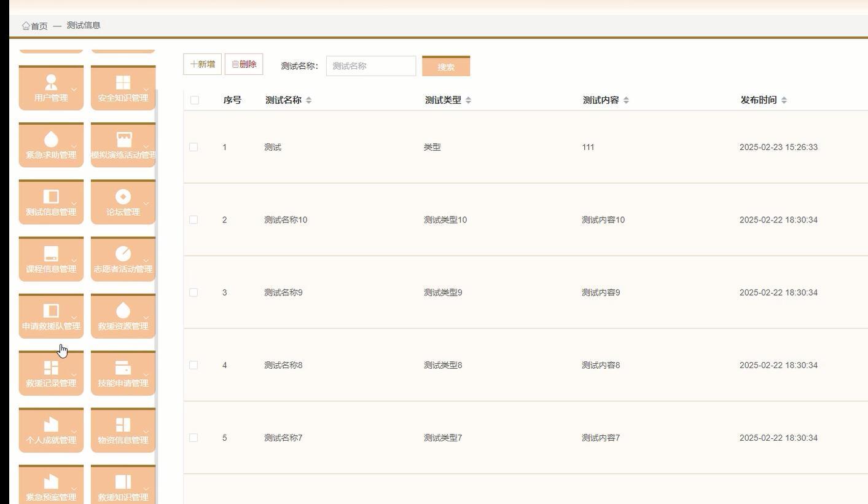Check the select-all checkbox in table header

pos(194,100)
